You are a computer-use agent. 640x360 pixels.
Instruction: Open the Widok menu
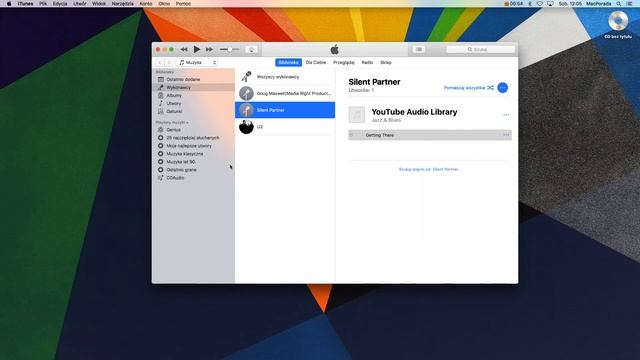pyautogui.click(x=99, y=4)
